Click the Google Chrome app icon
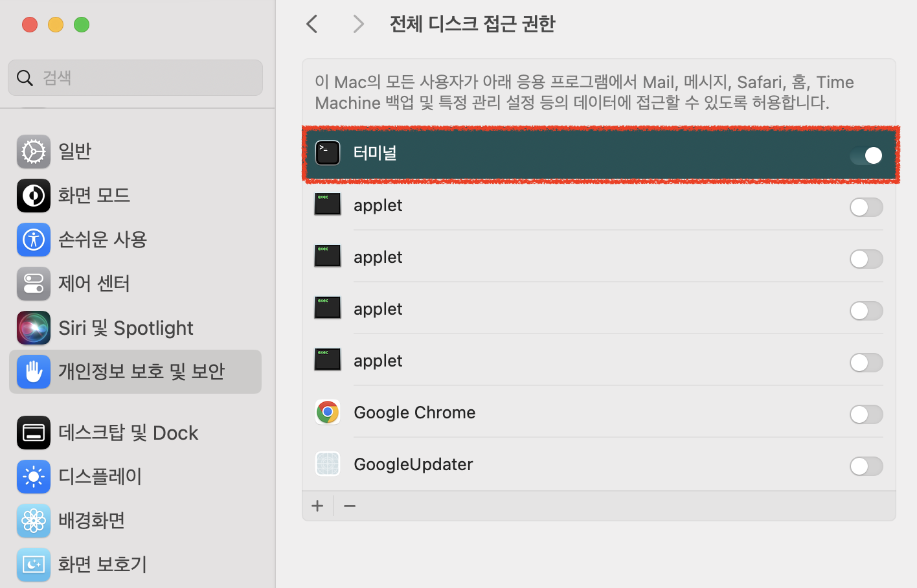Viewport: 917px width, 588px height. [x=328, y=412]
